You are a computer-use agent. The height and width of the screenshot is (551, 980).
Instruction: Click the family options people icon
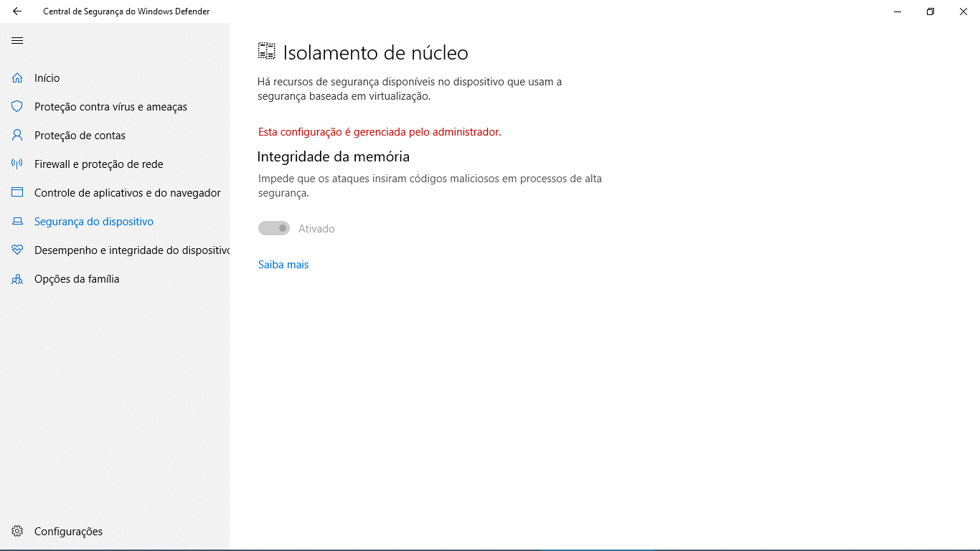click(17, 279)
